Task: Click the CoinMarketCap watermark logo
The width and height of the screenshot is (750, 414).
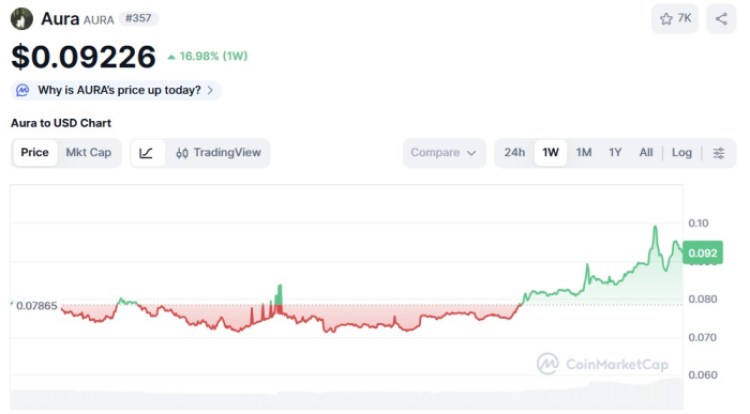Action: 547,364
